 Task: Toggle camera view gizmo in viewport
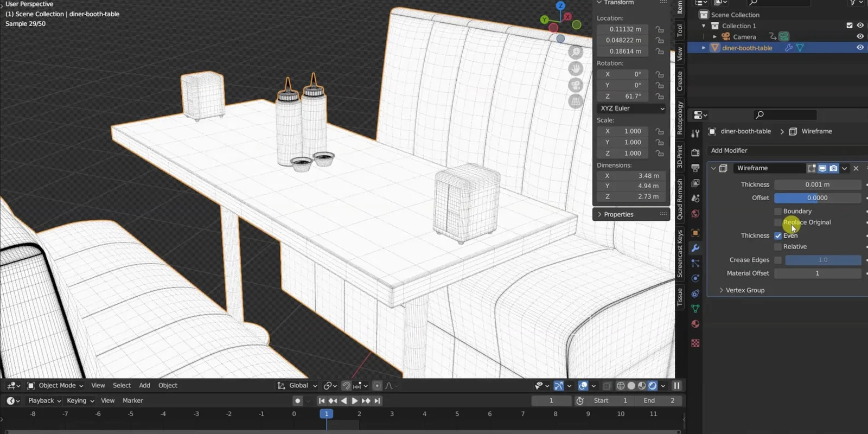[x=576, y=85]
